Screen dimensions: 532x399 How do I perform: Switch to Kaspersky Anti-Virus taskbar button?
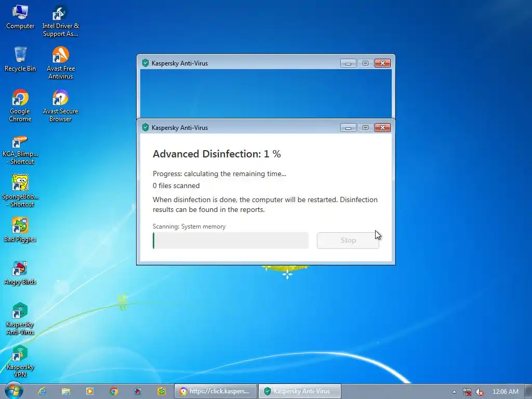coord(300,391)
